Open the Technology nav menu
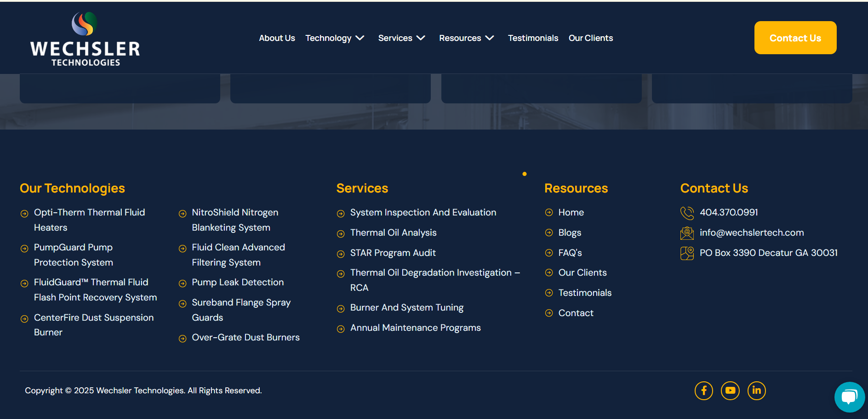868x419 pixels. 328,38
